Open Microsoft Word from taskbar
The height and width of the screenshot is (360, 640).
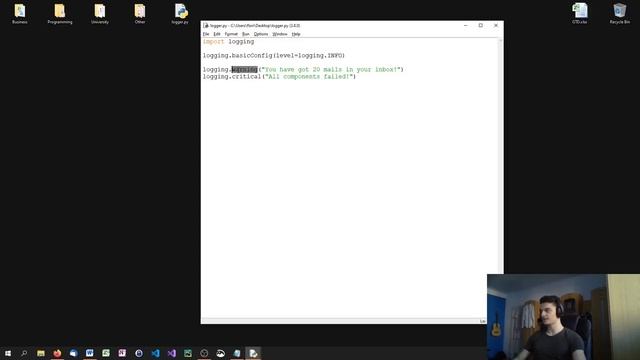[90, 353]
